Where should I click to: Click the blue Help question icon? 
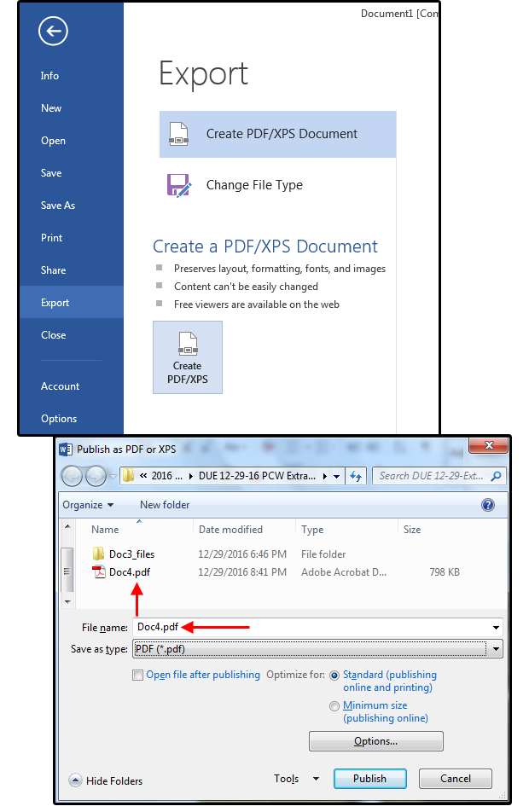[x=487, y=505]
